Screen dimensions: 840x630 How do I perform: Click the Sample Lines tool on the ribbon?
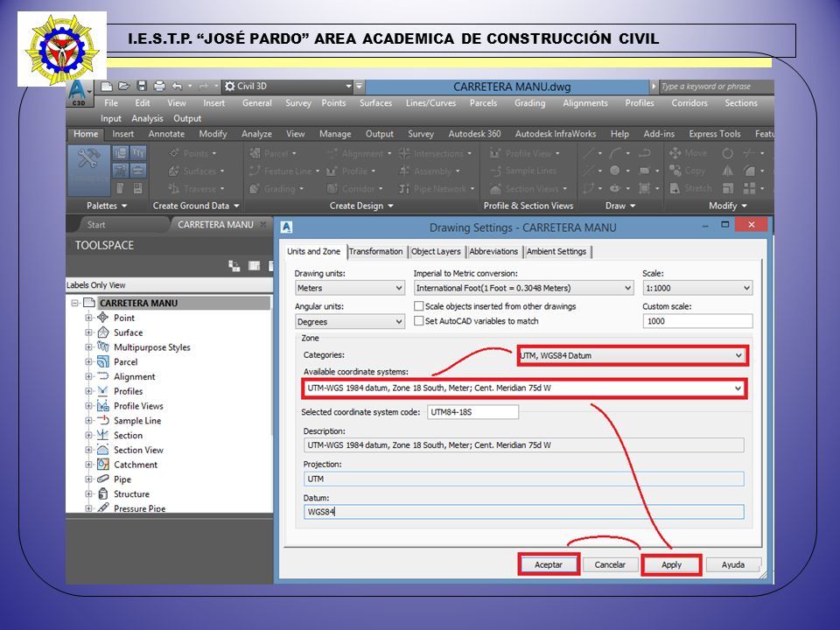click(523, 171)
